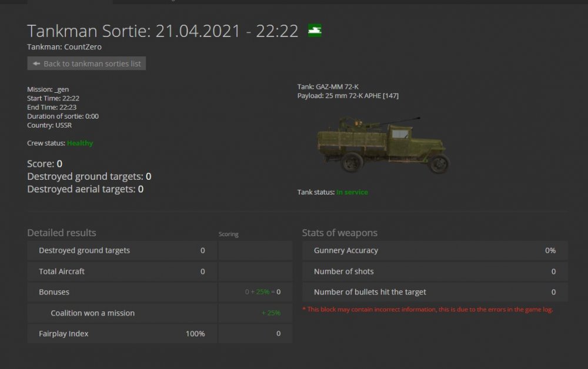Click Coalition won a mission sub-row

coord(160,313)
